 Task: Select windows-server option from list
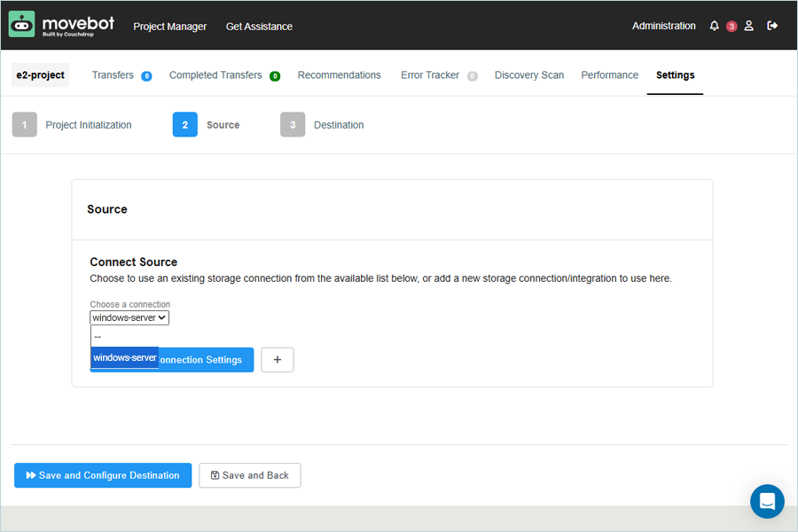125,358
